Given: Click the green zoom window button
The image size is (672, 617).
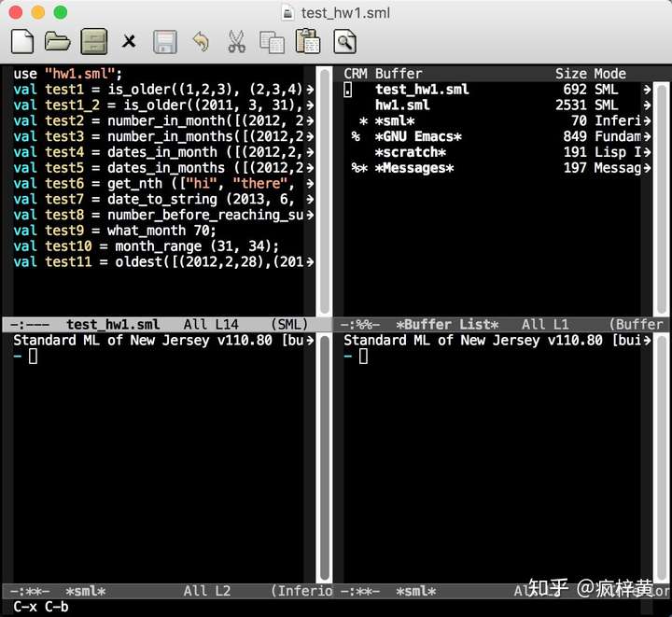Looking at the screenshot, I should point(61,12).
